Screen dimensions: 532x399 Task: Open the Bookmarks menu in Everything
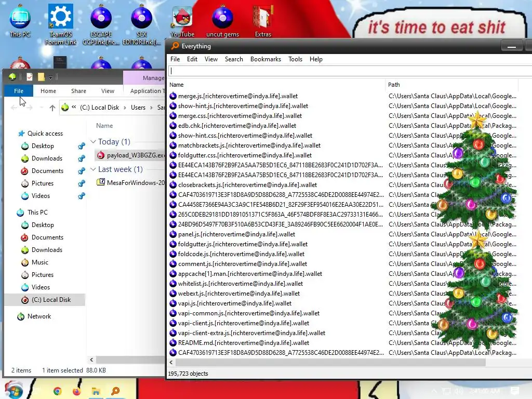265,59
